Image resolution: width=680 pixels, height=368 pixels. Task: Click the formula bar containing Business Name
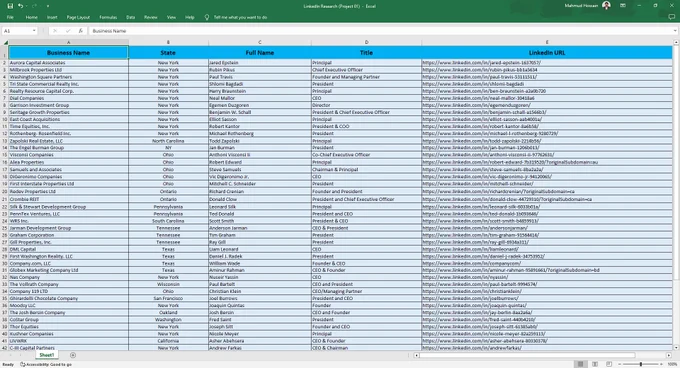(x=381, y=31)
